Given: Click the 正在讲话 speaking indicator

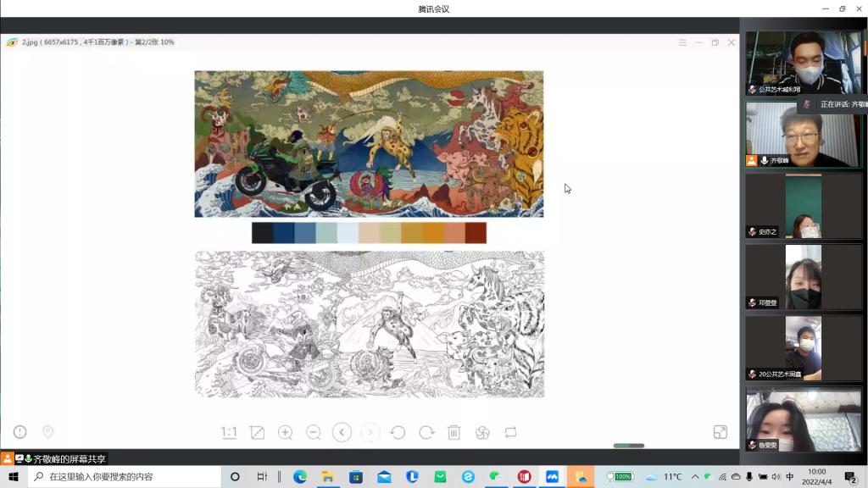Looking at the screenshot, I should pos(832,104).
